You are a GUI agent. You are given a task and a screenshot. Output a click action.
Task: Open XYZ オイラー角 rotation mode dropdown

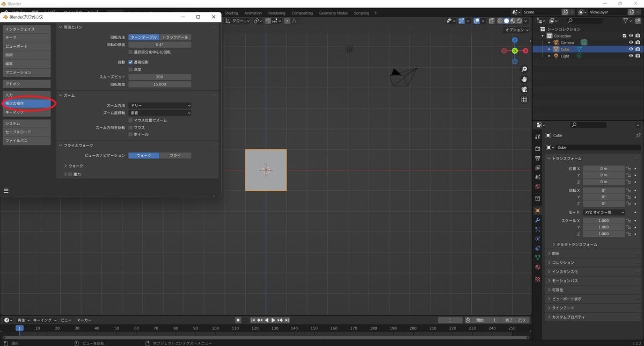click(x=604, y=212)
